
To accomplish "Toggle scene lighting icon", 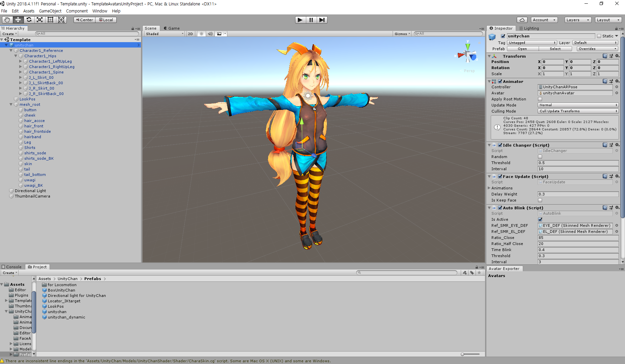I will click(x=201, y=34).
